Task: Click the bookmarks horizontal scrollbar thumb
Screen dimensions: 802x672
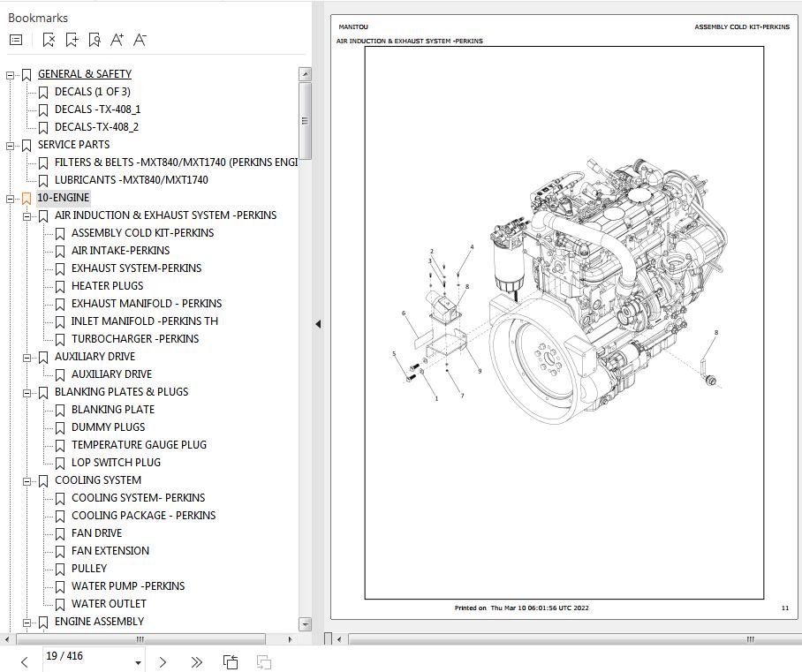Action: tap(140, 639)
